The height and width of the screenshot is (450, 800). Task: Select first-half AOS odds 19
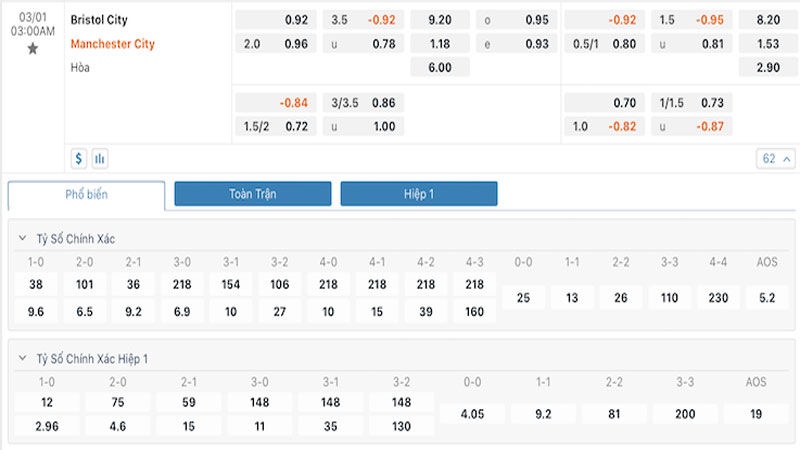click(x=756, y=414)
